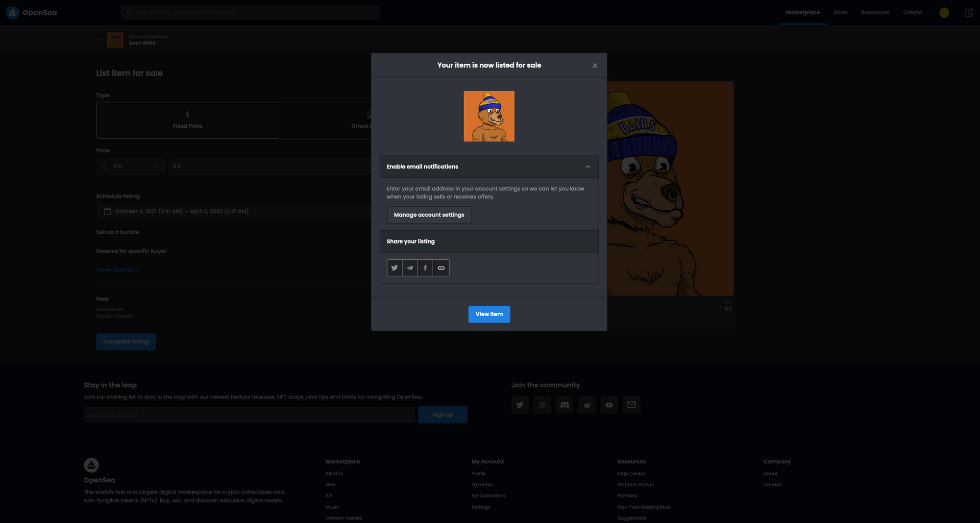
Task: Open the Stats nav menu
Action: point(840,13)
